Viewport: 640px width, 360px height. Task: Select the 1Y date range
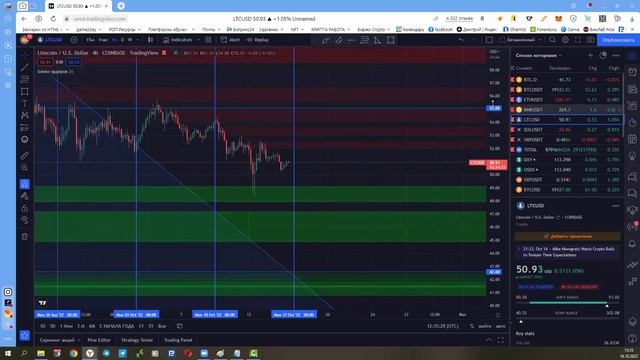click(141, 326)
